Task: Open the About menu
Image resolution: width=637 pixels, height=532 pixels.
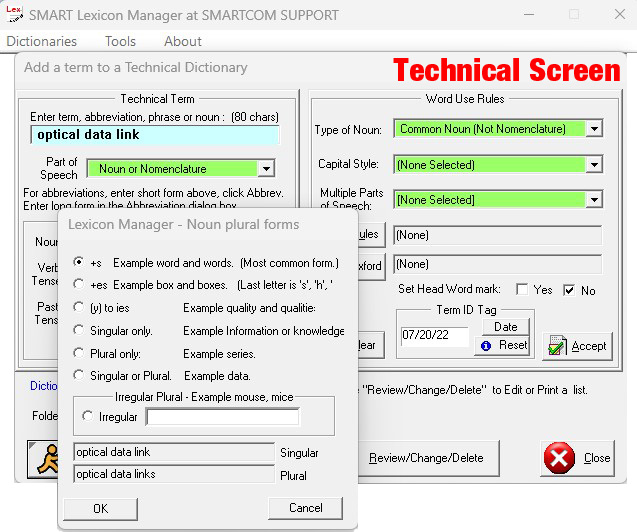Action: [x=183, y=41]
